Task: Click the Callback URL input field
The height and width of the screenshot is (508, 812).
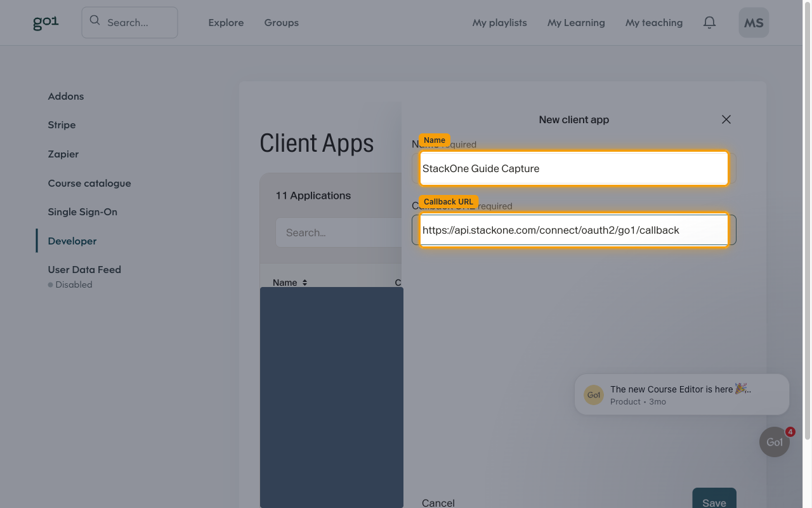Action: pos(573,230)
